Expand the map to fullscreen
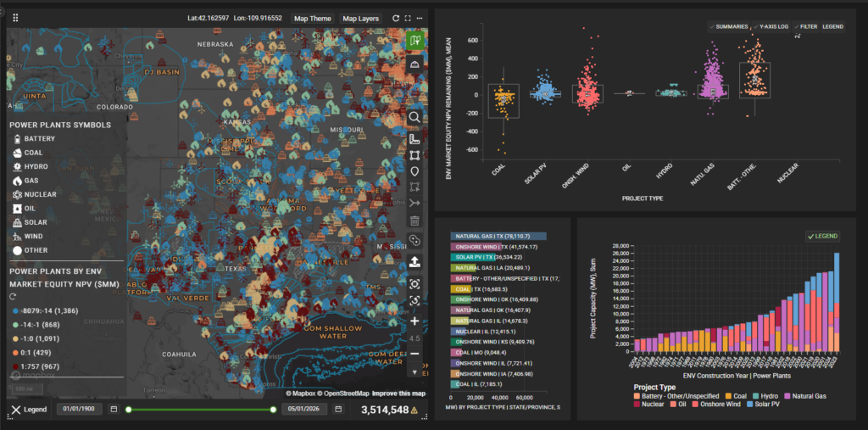 408,19
